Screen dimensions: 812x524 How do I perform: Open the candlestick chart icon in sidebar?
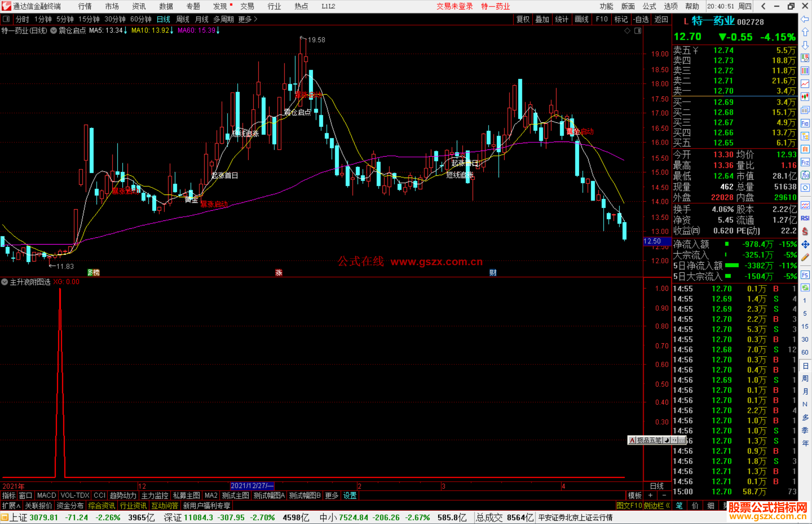805,97
